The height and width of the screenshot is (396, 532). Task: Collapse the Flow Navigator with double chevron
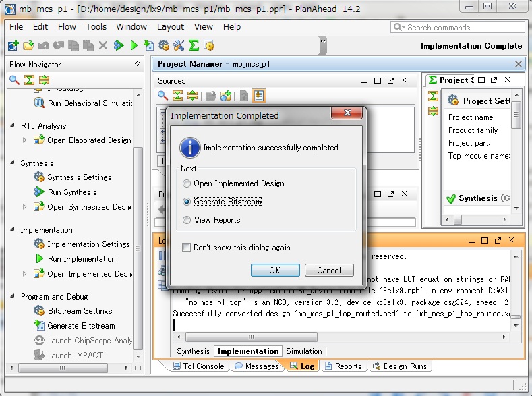click(138, 64)
